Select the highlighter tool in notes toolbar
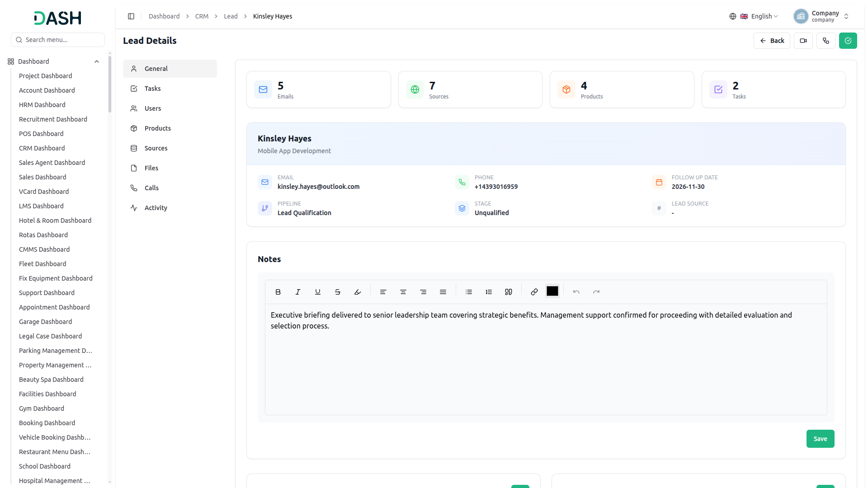The width and height of the screenshot is (868, 488). coord(358,292)
